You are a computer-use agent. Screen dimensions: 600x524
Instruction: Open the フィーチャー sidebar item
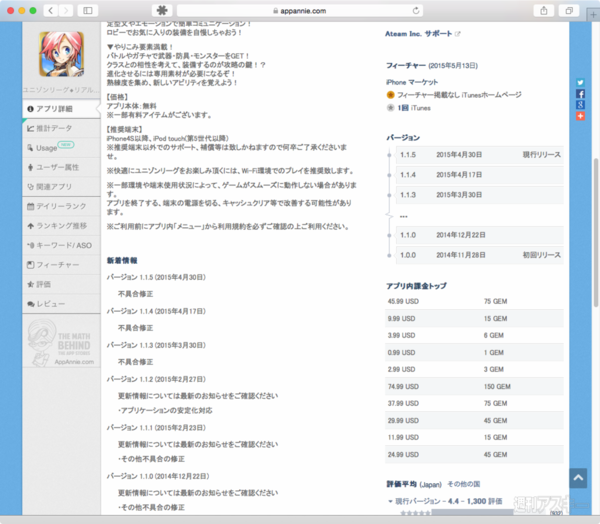tap(61, 265)
